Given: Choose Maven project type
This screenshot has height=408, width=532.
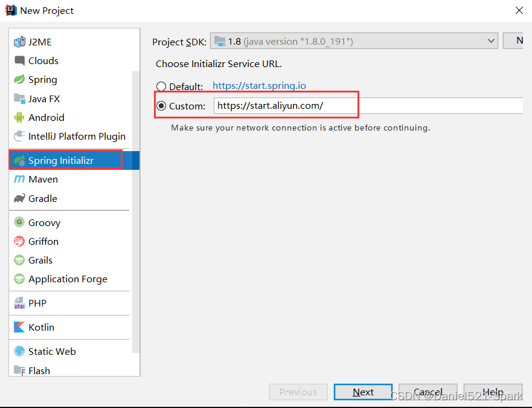Looking at the screenshot, I should [x=71, y=179].
